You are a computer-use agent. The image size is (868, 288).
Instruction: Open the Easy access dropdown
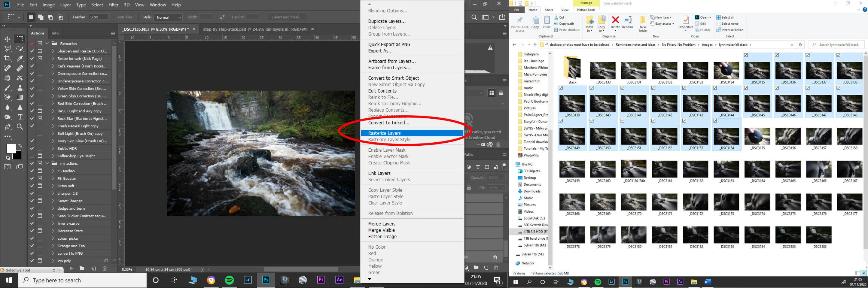662,24
